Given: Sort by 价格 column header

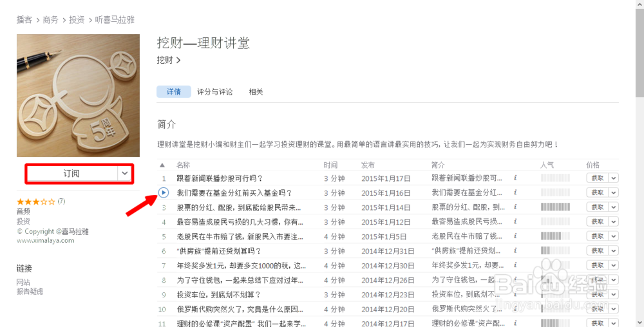Looking at the screenshot, I should (x=592, y=165).
